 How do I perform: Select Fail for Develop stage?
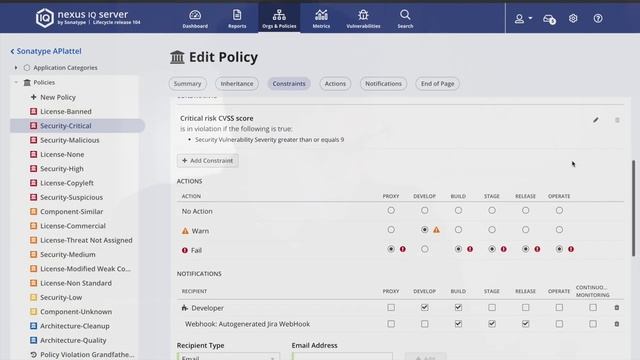point(424,249)
